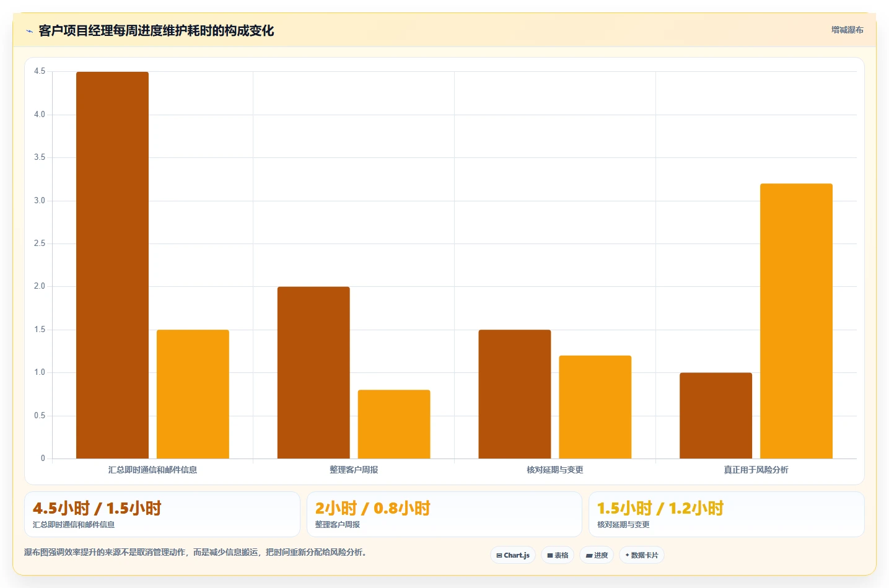Click the dark bar for 核对延期与变更

point(515,394)
